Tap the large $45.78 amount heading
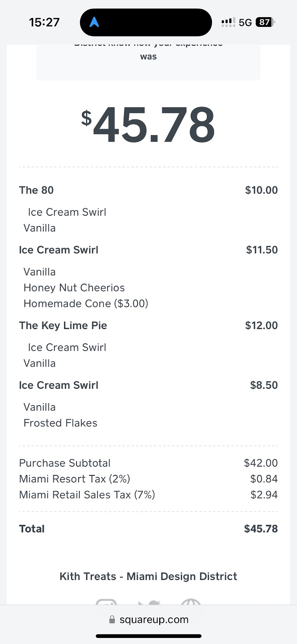297x644 pixels. [148, 125]
